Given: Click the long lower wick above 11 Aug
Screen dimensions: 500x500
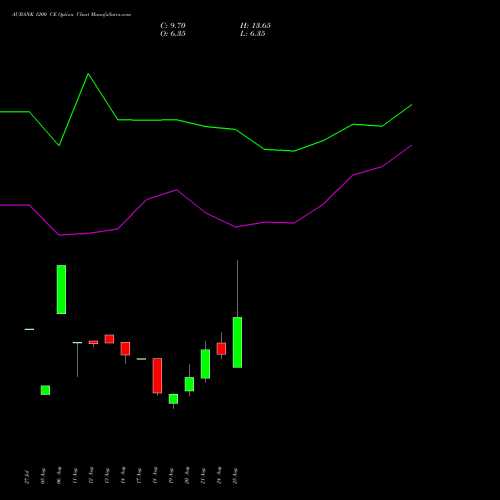Looking at the screenshot, I should pos(77,360).
